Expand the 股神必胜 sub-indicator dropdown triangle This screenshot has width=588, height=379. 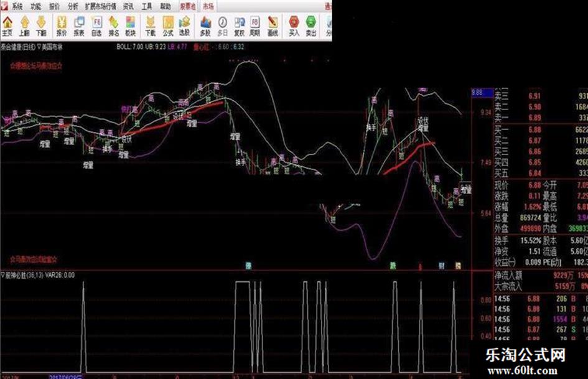[x=3, y=275]
